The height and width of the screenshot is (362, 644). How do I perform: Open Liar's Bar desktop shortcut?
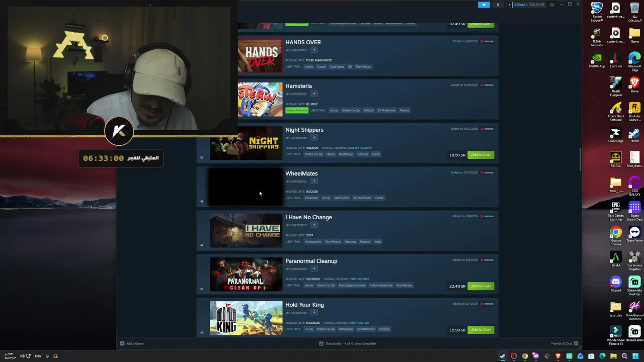click(616, 60)
